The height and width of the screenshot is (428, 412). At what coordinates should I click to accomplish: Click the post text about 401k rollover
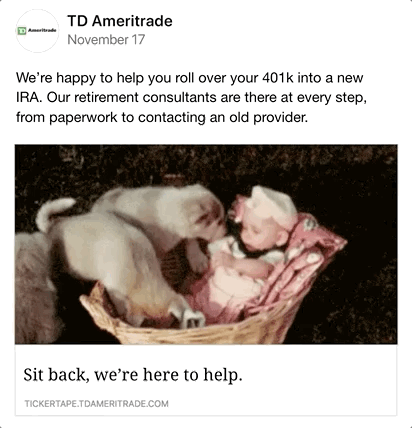191,97
